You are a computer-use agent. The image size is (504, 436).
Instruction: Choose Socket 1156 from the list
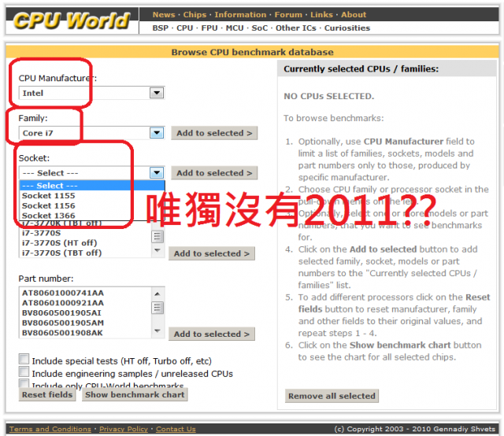pyautogui.click(x=92, y=205)
